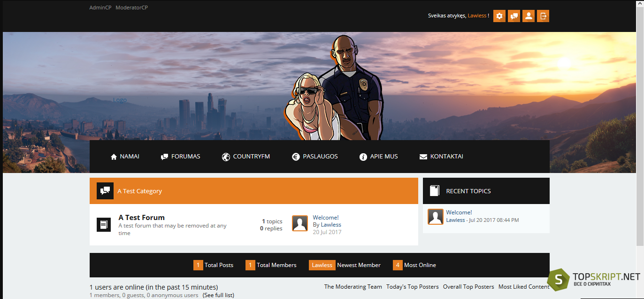
Task: Click the Lawless newest member badge
Action: pos(322,265)
